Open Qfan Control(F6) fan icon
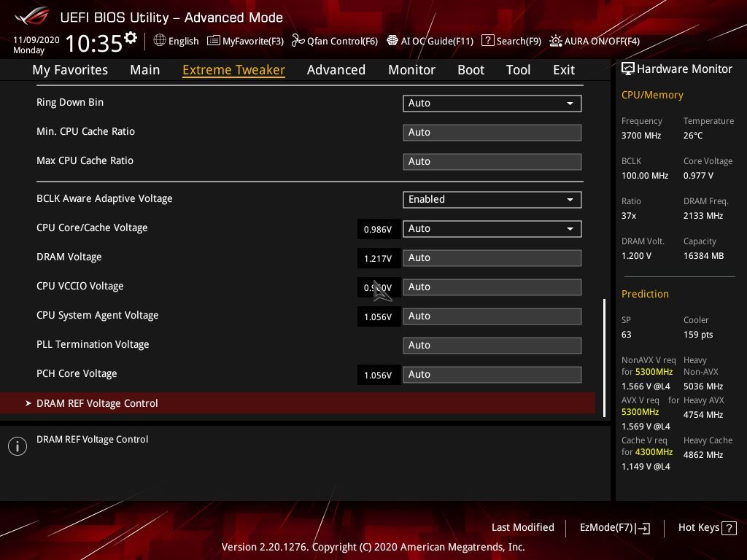Viewport: 747px width, 560px height. click(x=298, y=41)
